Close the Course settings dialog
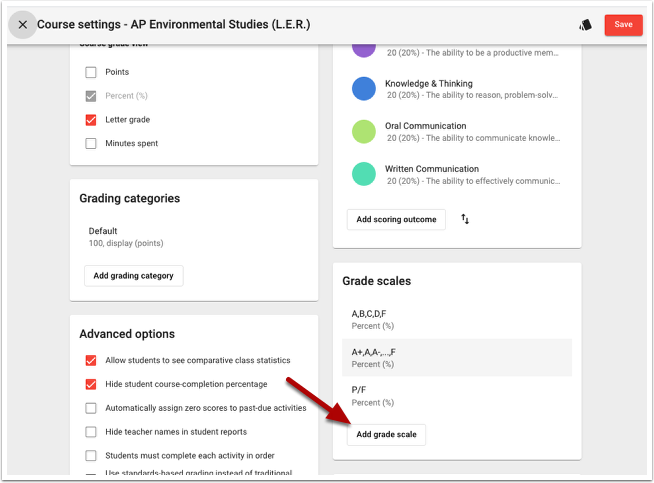Viewport: 654px width, 483px height. point(22,24)
